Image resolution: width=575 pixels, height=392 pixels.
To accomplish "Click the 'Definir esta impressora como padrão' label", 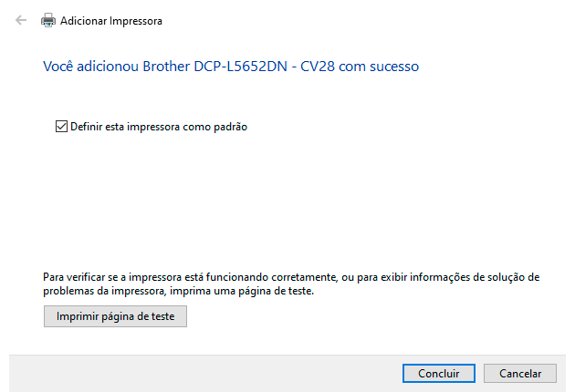I will (x=159, y=128).
